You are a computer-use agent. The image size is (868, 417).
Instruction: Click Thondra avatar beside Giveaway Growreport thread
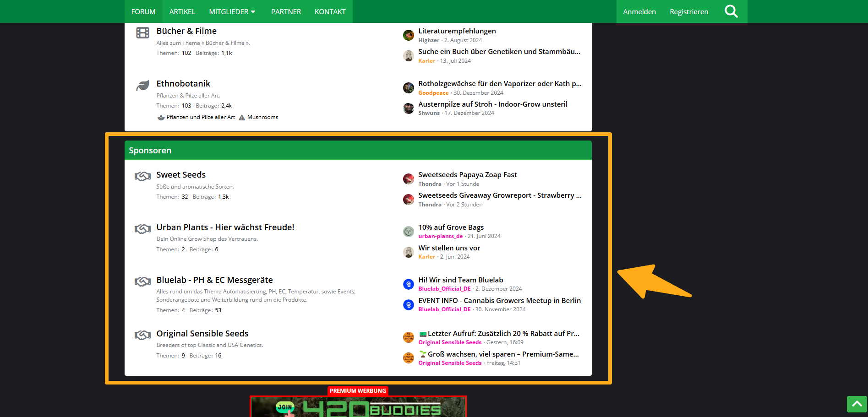[x=409, y=200]
